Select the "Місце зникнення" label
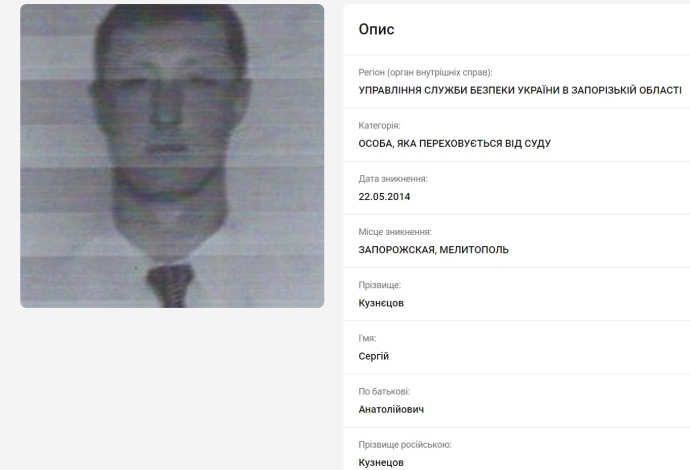Viewport: 690px width, 470px height. [x=395, y=232]
